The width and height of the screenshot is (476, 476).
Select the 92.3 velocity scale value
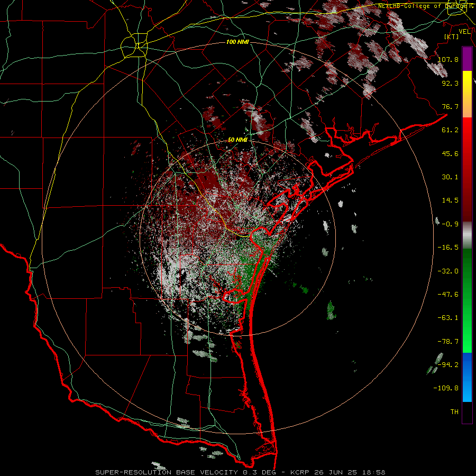click(450, 83)
